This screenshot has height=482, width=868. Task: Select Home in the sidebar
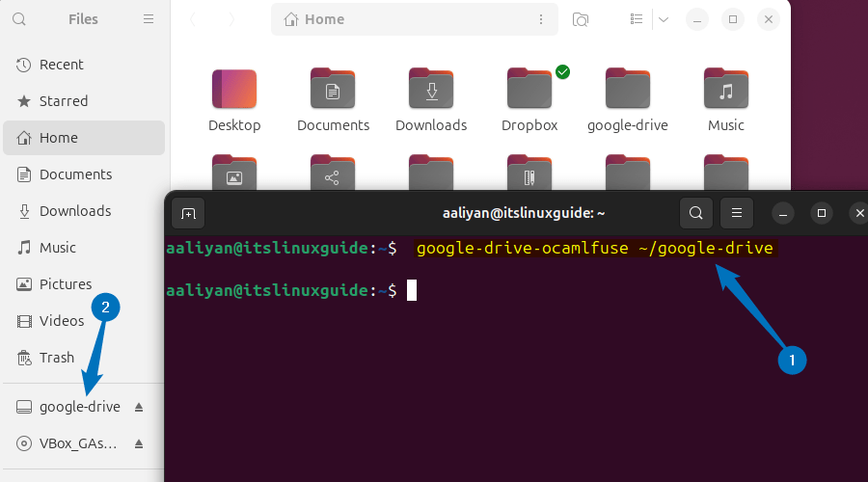[x=84, y=138]
